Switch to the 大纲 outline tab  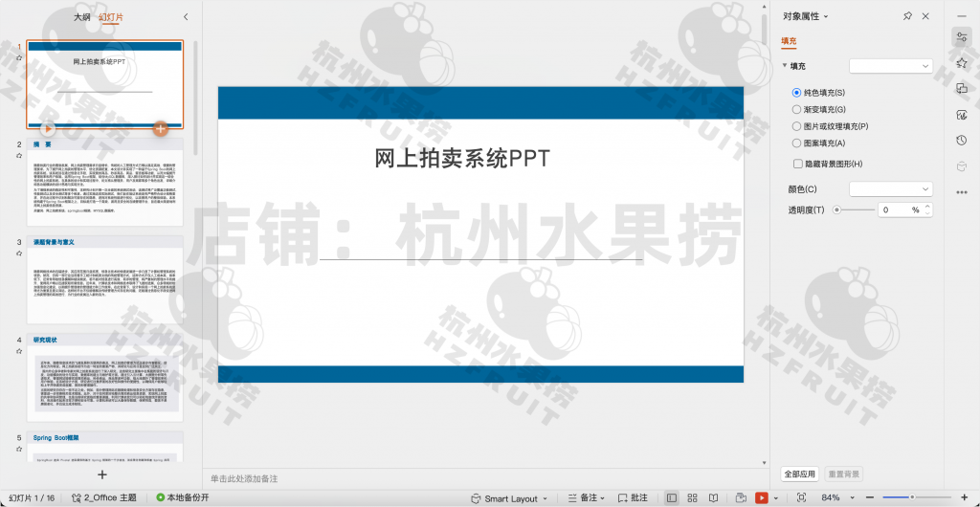(82, 17)
